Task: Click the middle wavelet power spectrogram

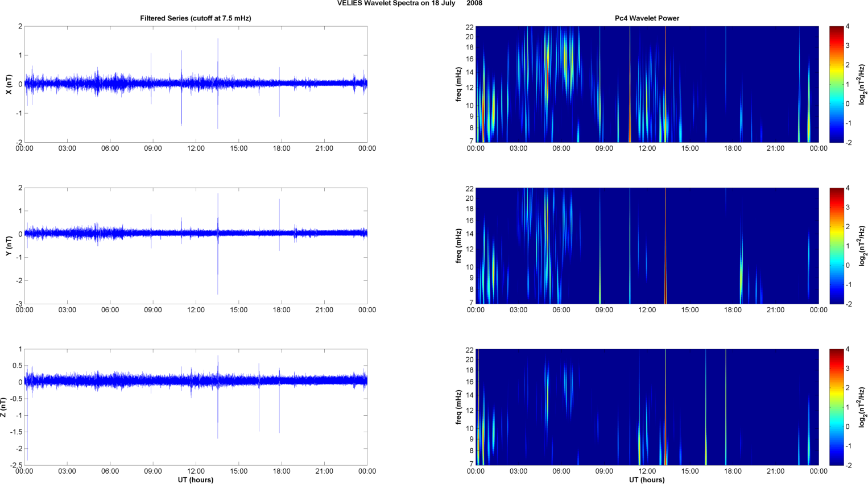Action: point(647,246)
